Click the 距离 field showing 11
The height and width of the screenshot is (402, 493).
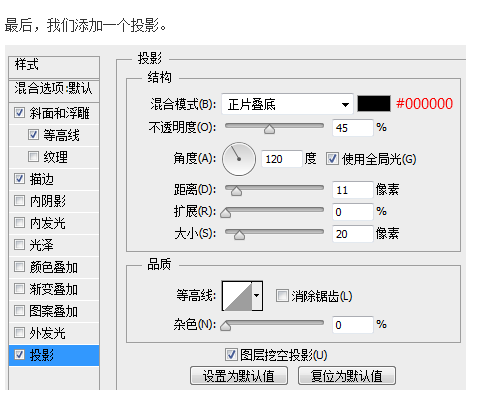click(352, 190)
